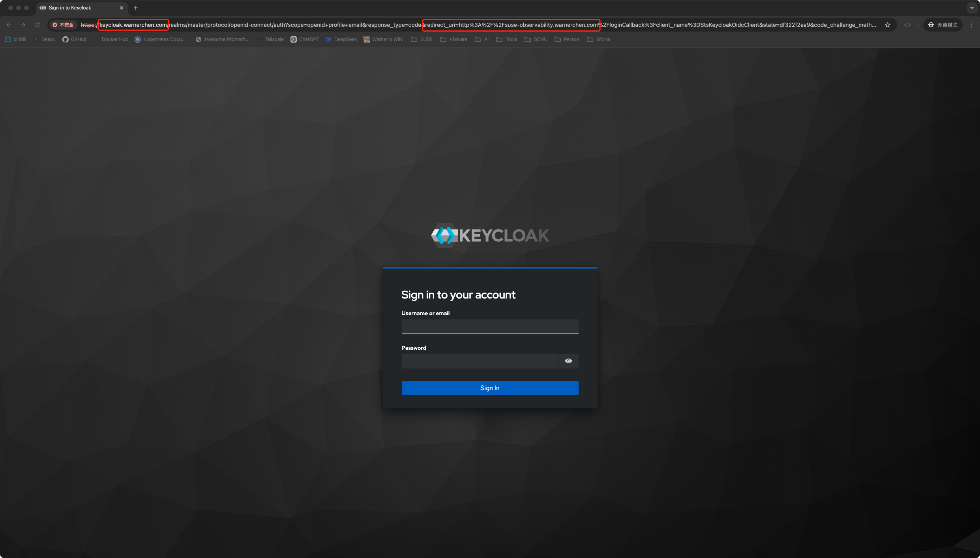This screenshot has height=558, width=980.
Task: Expand the AI bookmark folder
Action: 482,39
